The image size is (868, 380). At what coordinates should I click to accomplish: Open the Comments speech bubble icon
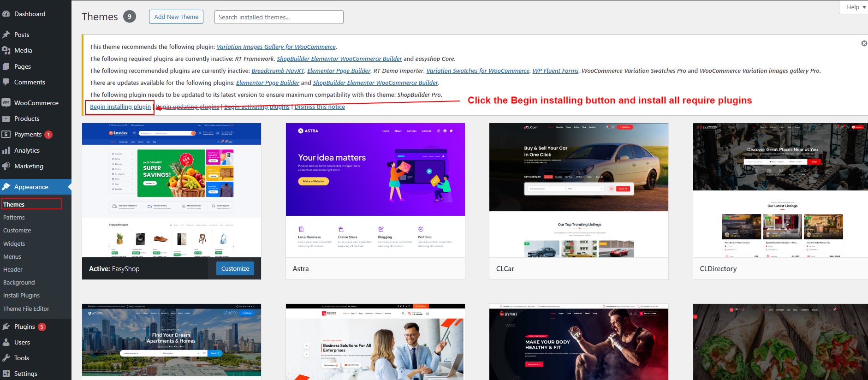tap(6, 82)
